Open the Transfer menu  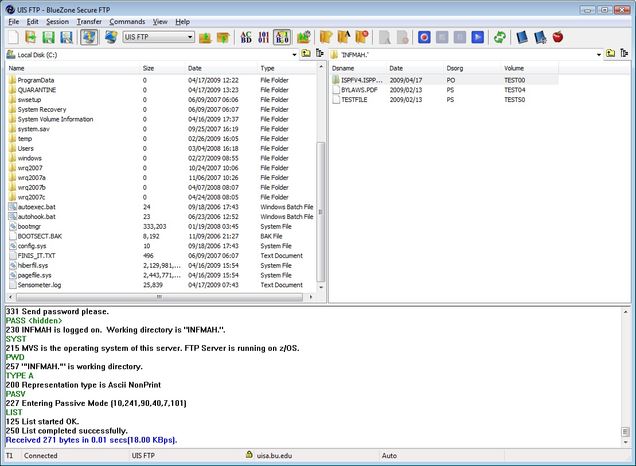(x=89, y=22)
